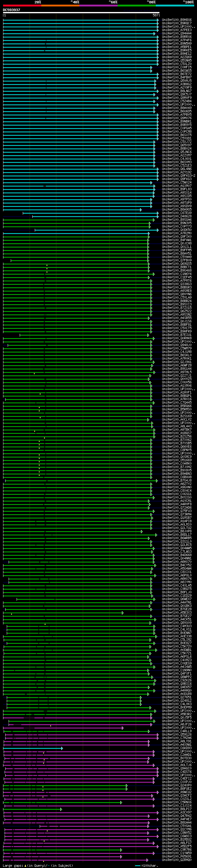Viewport: 197px width, 868px height.
Task: Click the UniRef100_Q24XP0 entry
Action: click(x=177, y=785)
